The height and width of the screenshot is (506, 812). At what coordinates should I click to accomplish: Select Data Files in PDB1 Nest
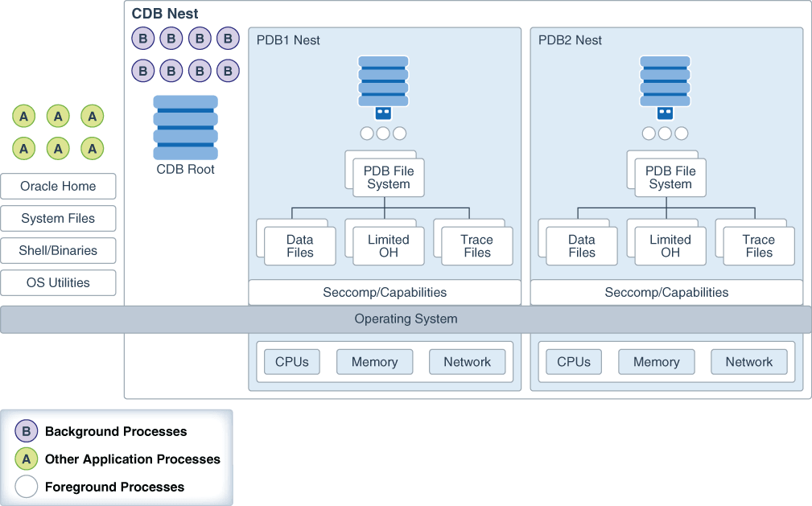coord(300,246)
